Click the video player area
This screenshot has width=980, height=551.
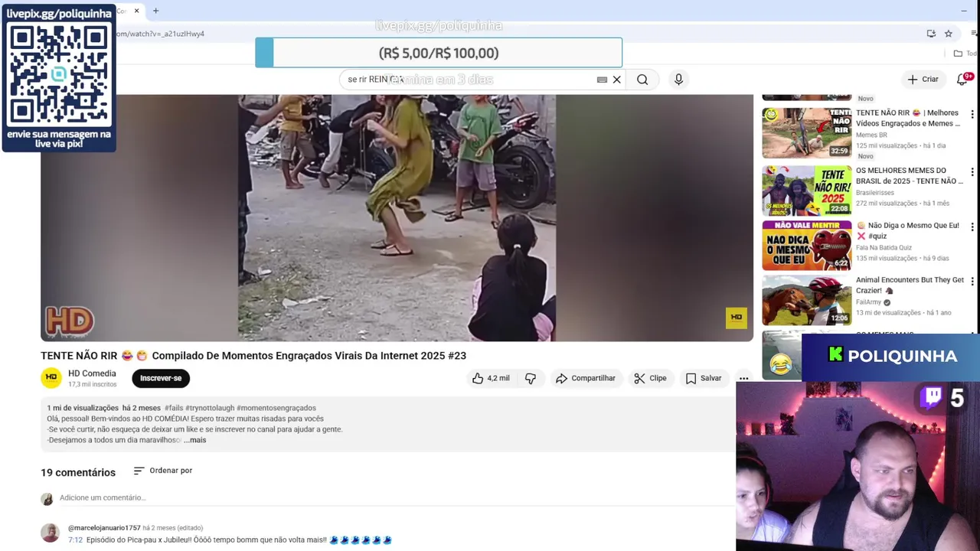pyautogui.click(x=397, y=217)
